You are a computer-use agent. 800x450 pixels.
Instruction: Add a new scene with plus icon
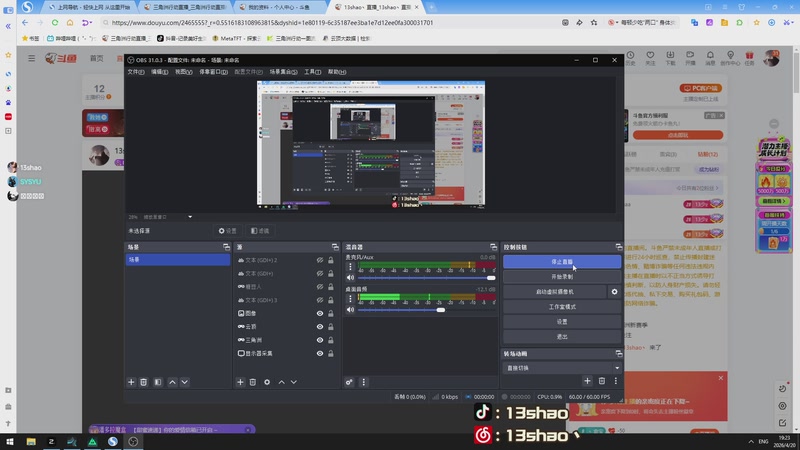click(x=131, y=382)
